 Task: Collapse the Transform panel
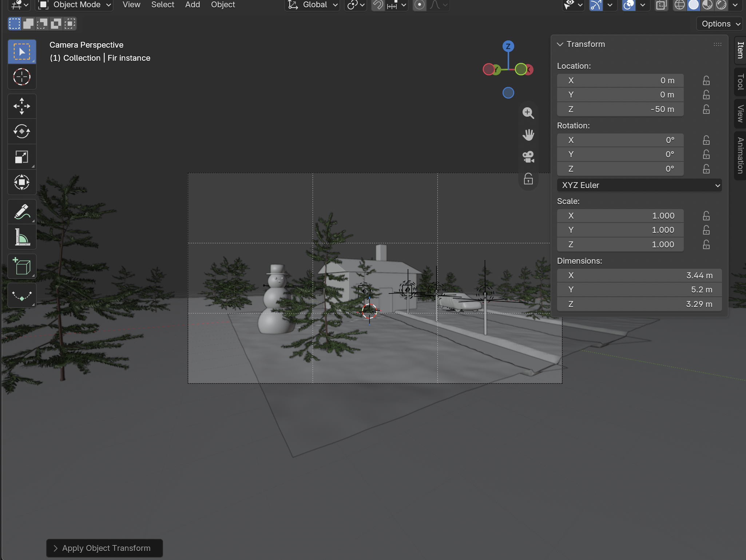tap(560, 44)
